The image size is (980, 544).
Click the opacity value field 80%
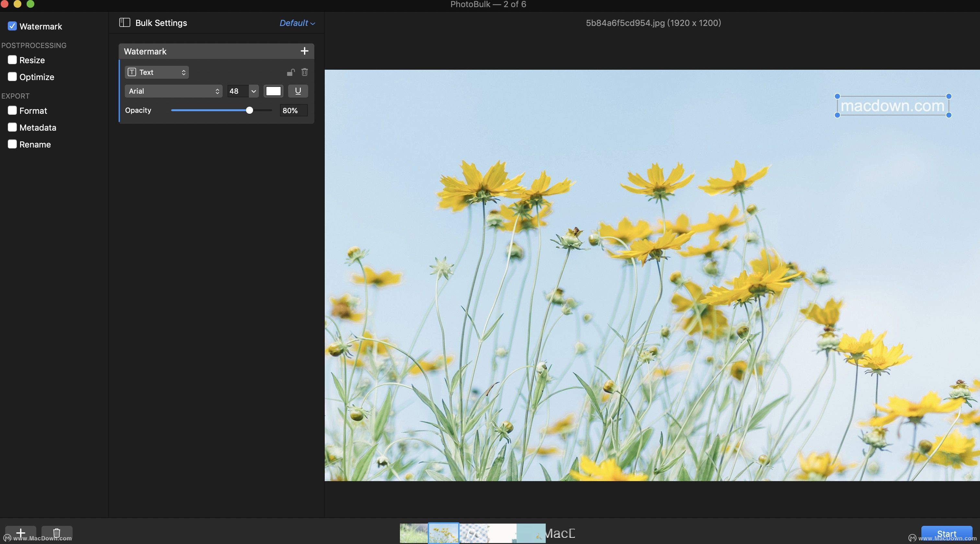(x=294, y=111)
